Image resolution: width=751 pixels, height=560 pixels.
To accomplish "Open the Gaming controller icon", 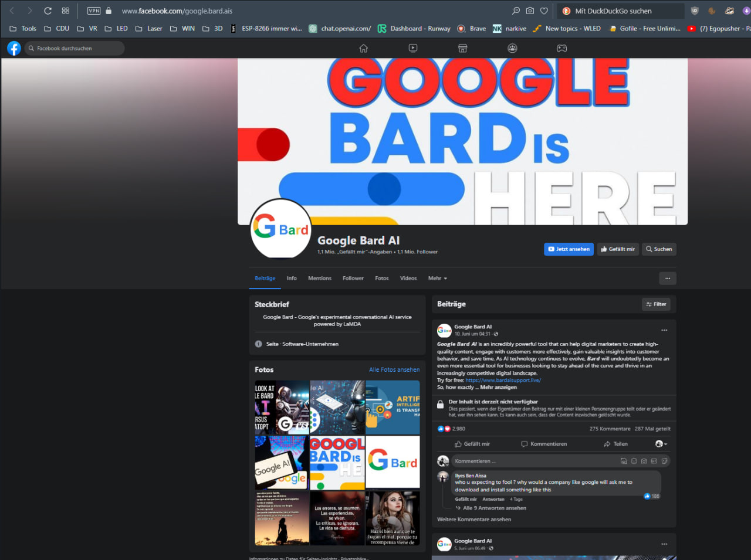I will click(561, 48).
